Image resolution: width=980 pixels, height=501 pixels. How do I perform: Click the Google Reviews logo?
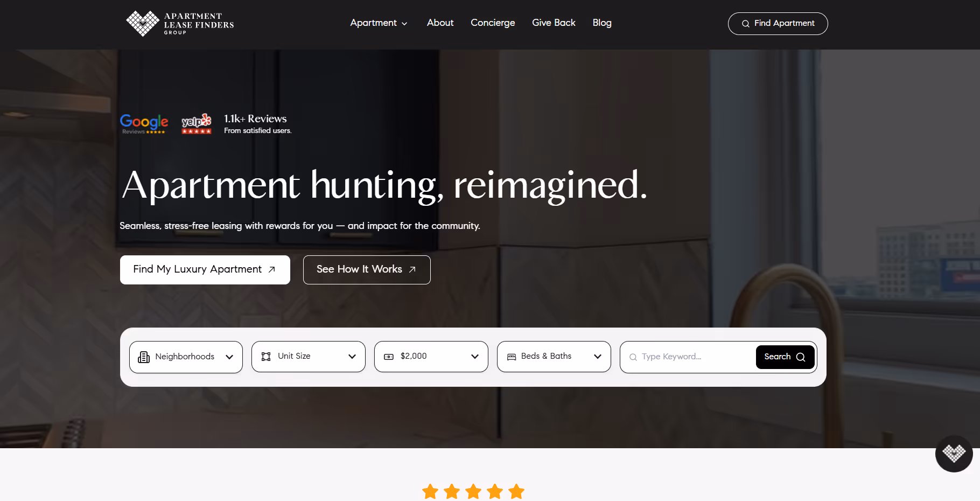[144, 123]
